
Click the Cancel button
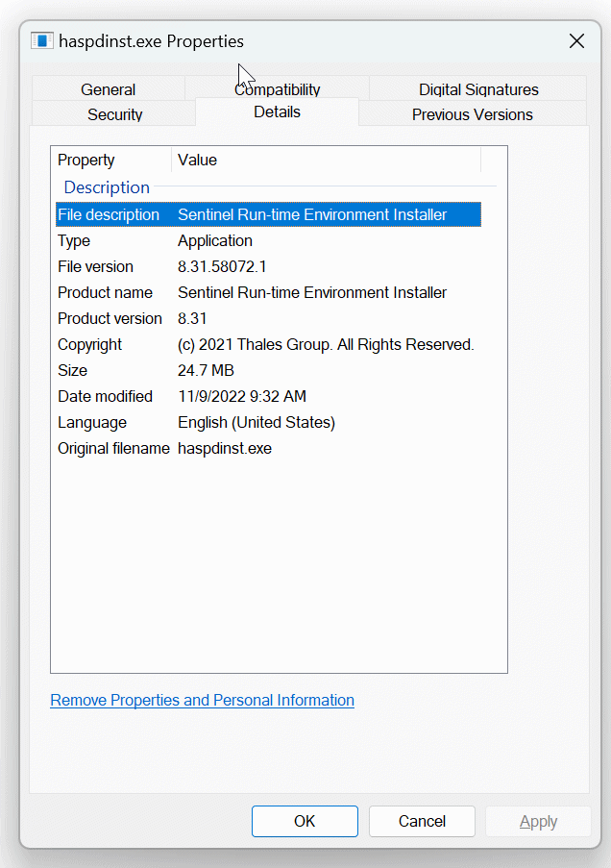(x=422, y=821)
